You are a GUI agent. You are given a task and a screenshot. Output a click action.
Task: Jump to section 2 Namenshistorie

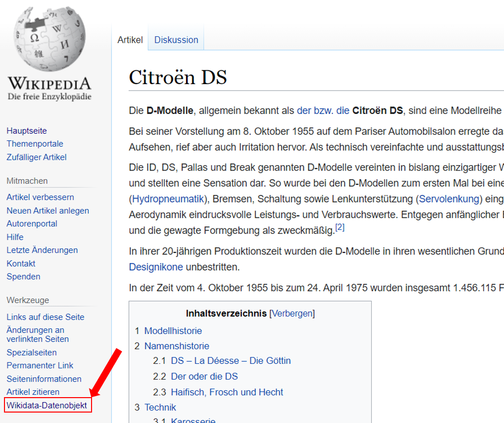pyautogui.click(x=177, y=346)
